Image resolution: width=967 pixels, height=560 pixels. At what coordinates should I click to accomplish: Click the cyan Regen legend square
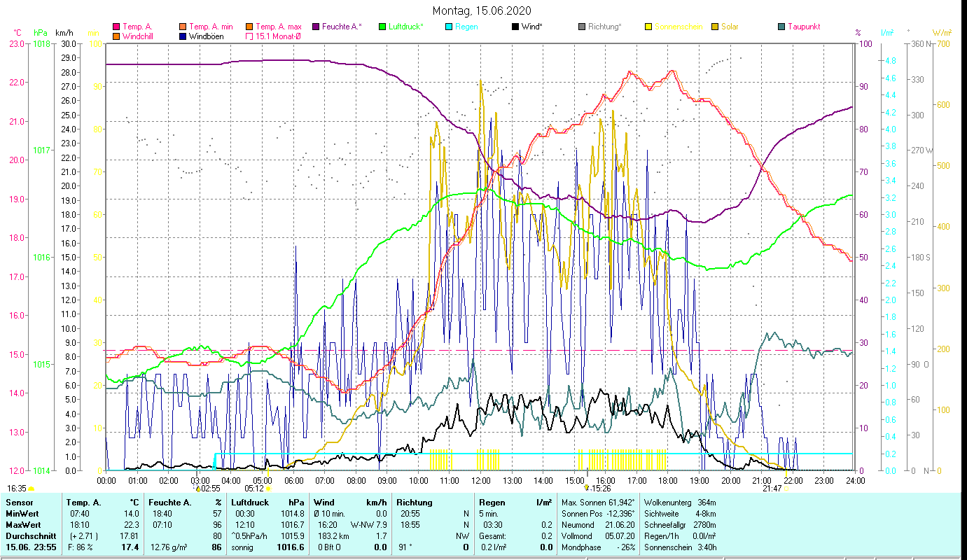(449, 27)
